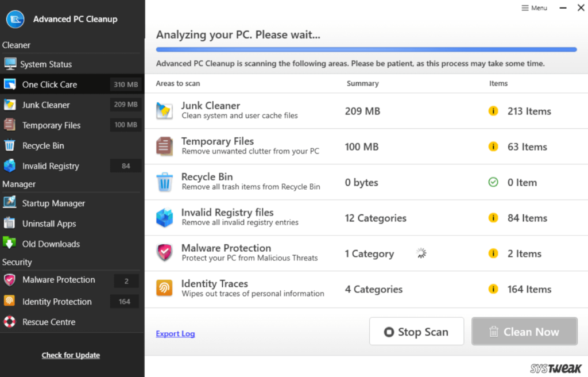Screen dimensions: 588x377
Task: Click the Systweak logo at bottom right
Action: tap(555, 368)
